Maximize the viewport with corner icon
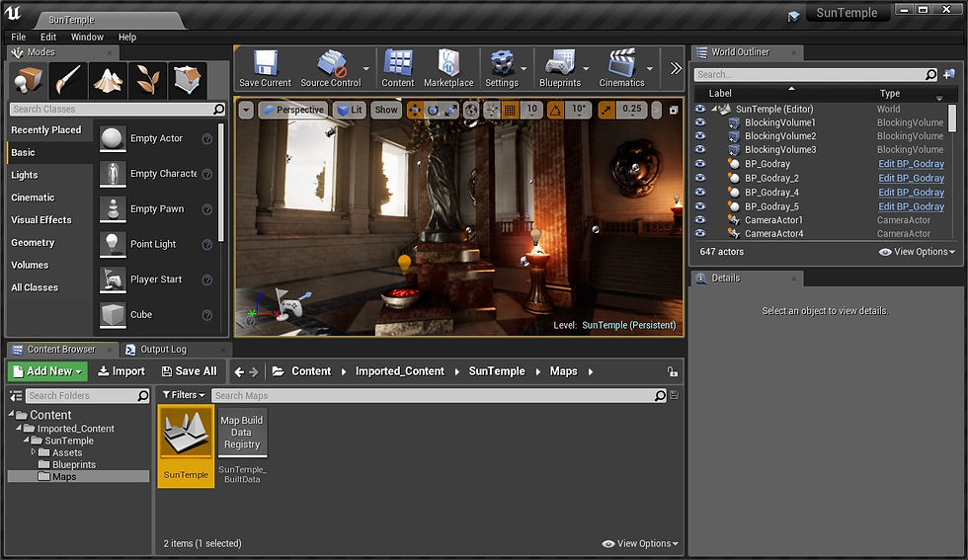 pyautogui.click(x=674, y=111)
